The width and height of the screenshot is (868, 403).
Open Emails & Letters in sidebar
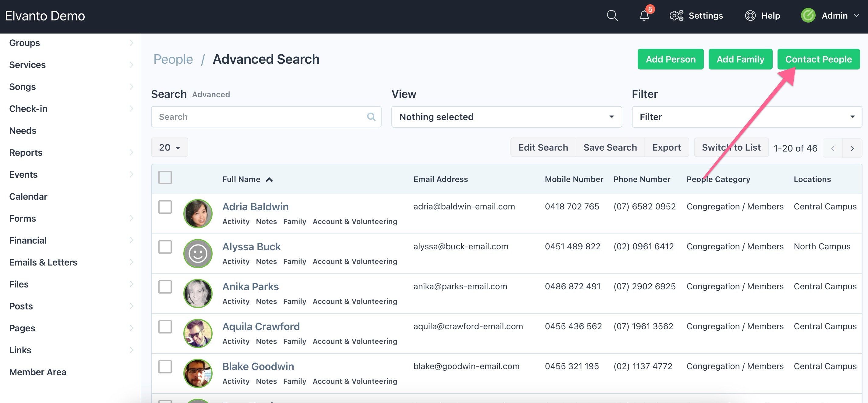click(43, 262)
